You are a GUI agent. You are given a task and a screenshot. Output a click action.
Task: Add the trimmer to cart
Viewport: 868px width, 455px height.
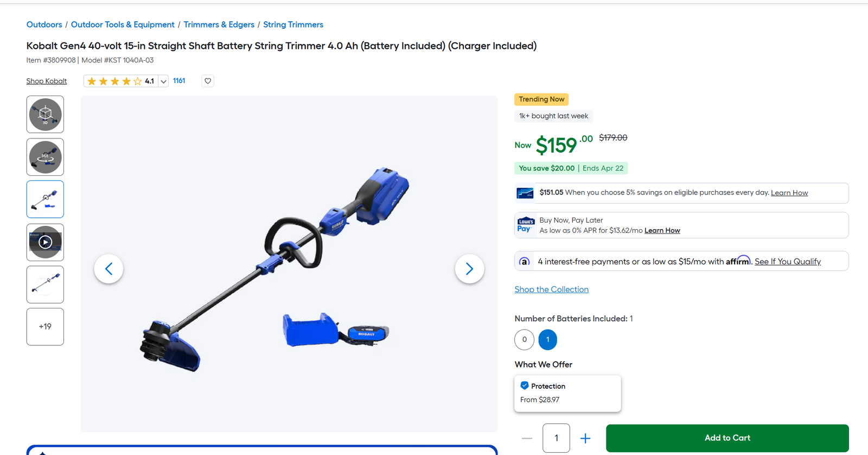727,438
